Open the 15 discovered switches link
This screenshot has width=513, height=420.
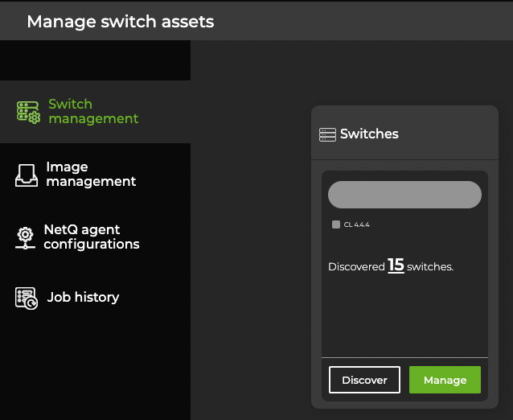pyautogui.click(x=396, y=266)
